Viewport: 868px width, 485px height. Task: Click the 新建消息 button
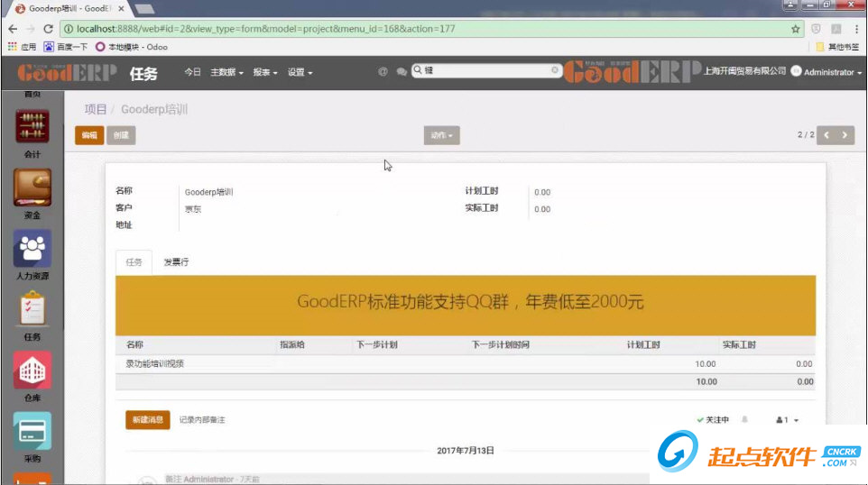coord(147,420)
